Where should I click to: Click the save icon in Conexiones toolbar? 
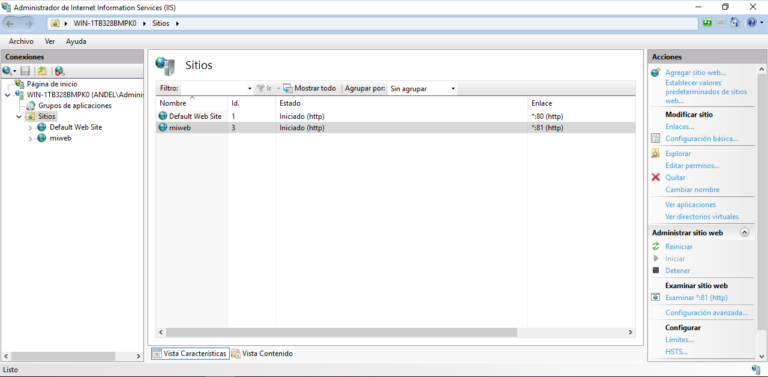(25, 71)
